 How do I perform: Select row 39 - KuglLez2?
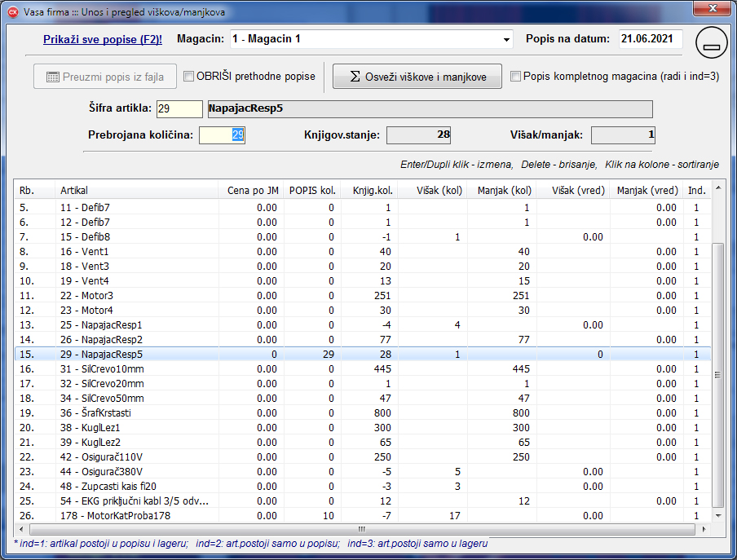pos(363,443)
